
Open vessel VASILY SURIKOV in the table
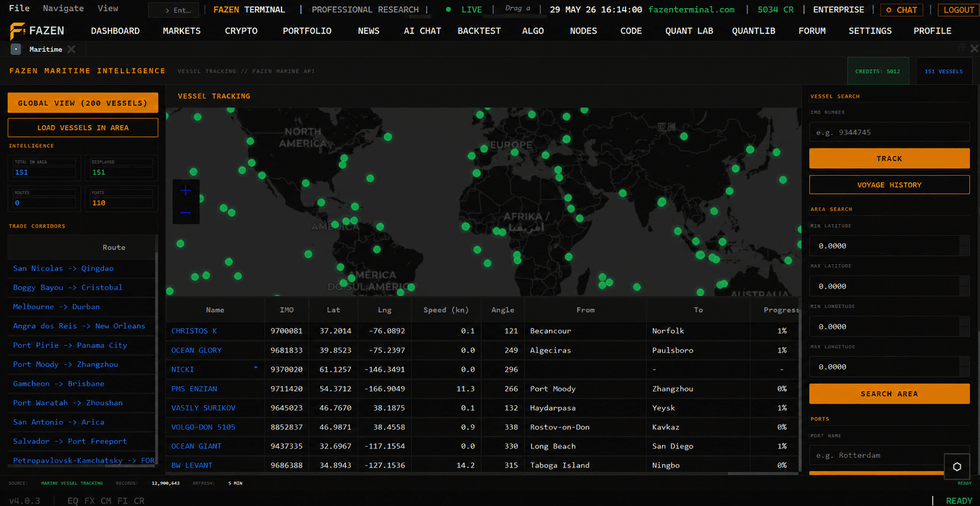point(203,408)
